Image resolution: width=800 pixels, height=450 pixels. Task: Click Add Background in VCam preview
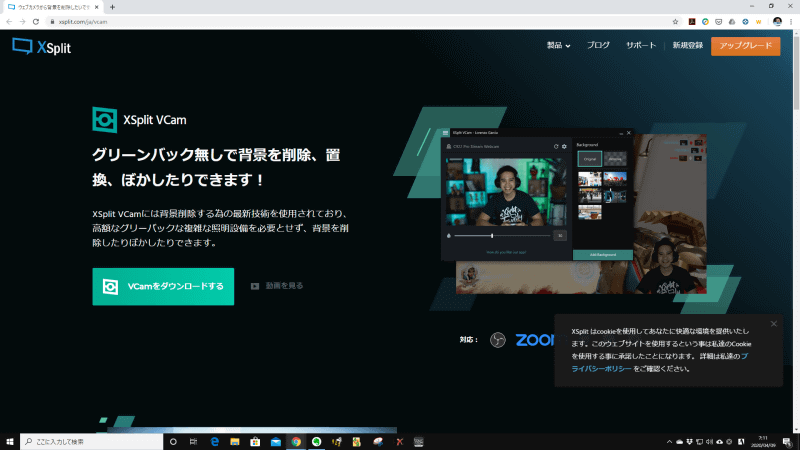(603, 255)
